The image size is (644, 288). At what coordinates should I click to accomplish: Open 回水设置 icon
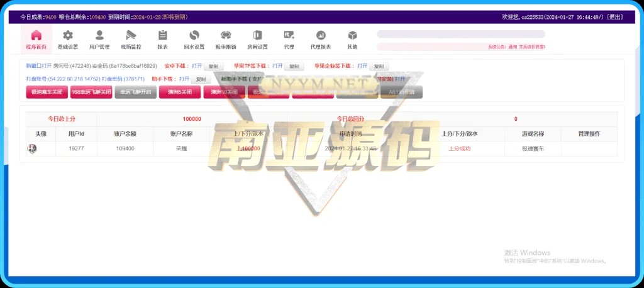click(194, 36)
